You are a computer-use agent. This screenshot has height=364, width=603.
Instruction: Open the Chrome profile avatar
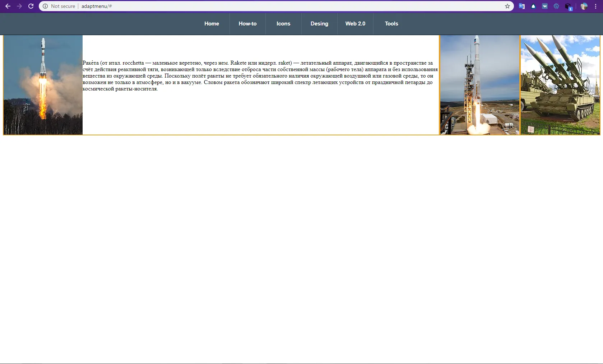[584, 6]
